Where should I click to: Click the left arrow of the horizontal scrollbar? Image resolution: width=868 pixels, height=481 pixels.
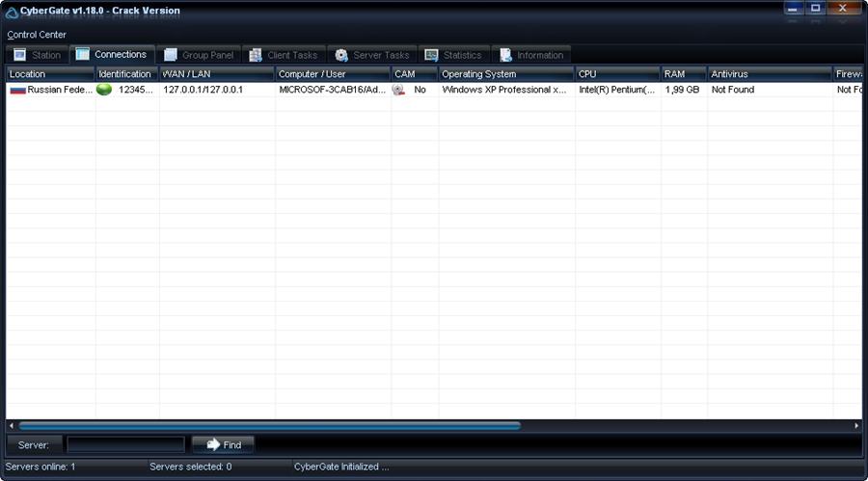coord(12,426)
